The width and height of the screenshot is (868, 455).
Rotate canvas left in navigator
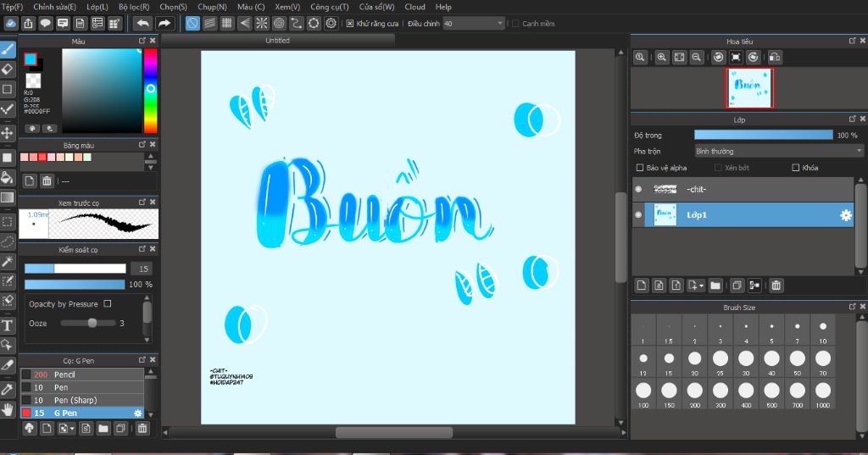(718, 57)
